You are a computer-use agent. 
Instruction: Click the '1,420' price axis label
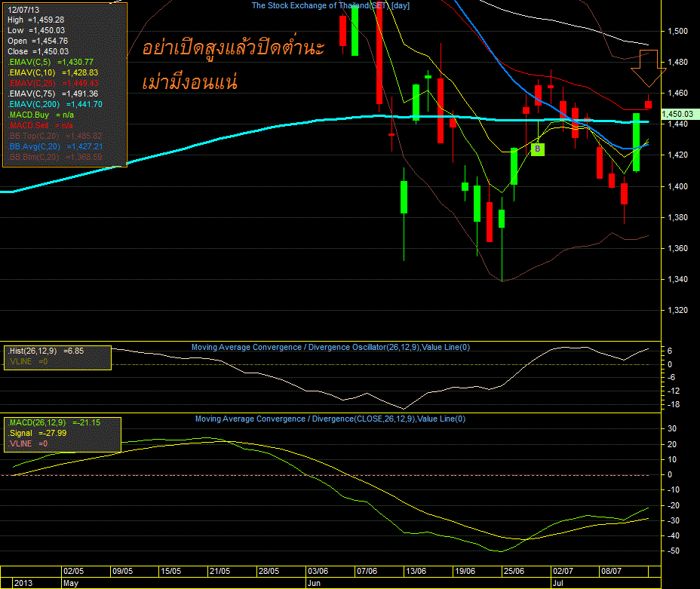point(677,155)
